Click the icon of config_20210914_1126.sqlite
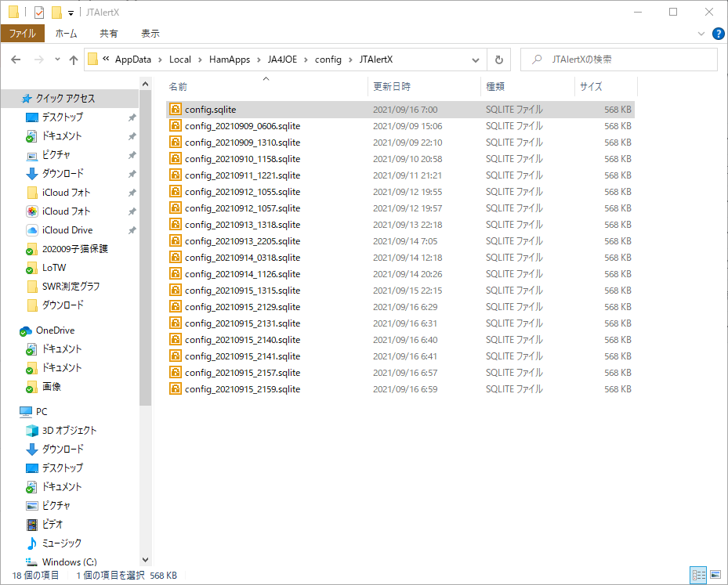Viewport: 728px width, 585px height. coord(175,274)
